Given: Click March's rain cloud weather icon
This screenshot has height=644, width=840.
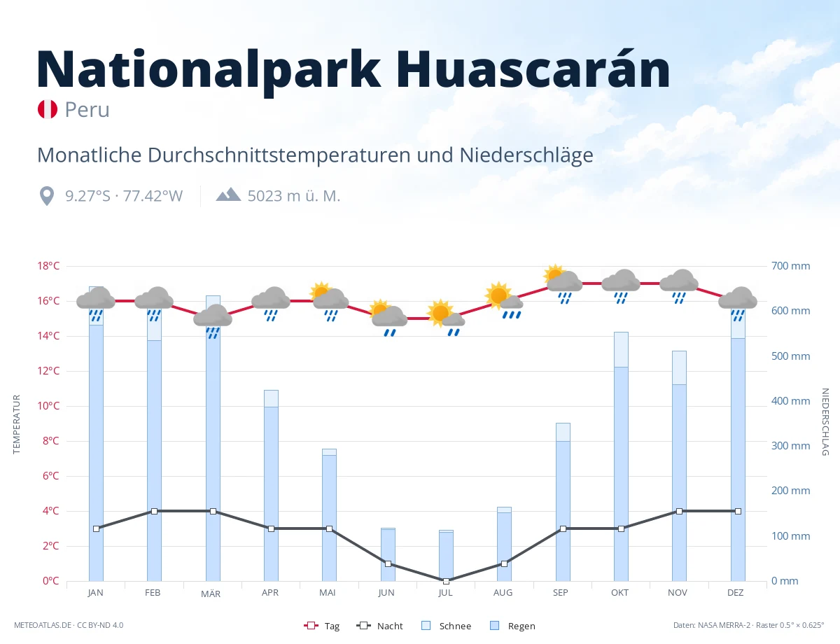Looking at the screenshot, I should pyautogui.click(x=213, y=321).
